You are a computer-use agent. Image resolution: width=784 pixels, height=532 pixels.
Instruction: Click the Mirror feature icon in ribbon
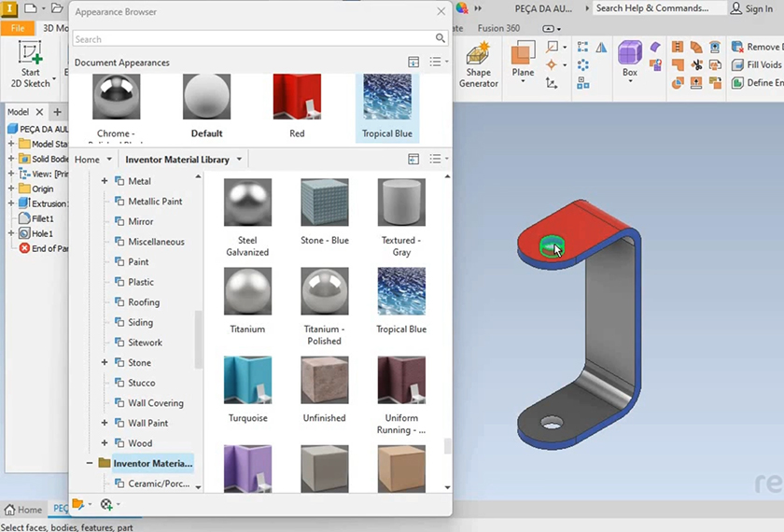point(601,48)
